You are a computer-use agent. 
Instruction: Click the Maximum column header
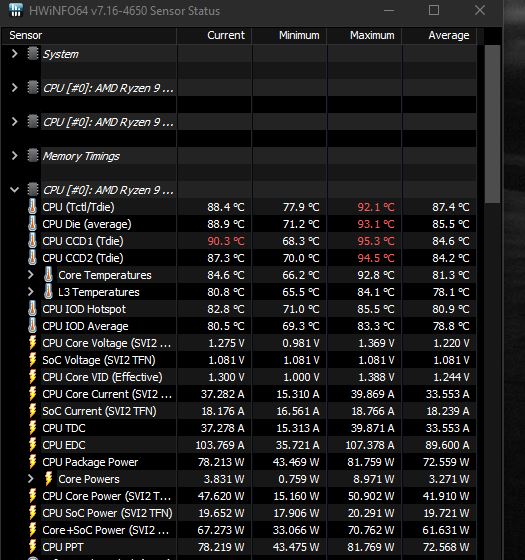pos(364,35)
